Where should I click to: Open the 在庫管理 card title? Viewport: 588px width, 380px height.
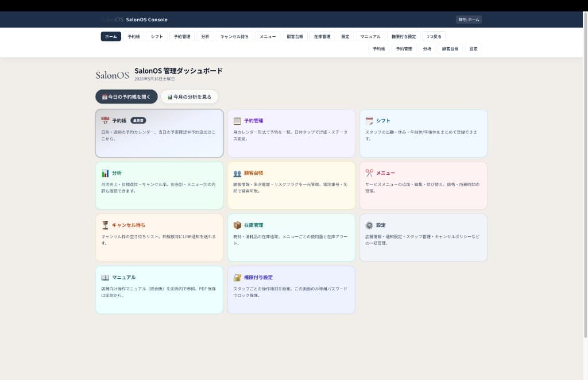pos(253,225)
